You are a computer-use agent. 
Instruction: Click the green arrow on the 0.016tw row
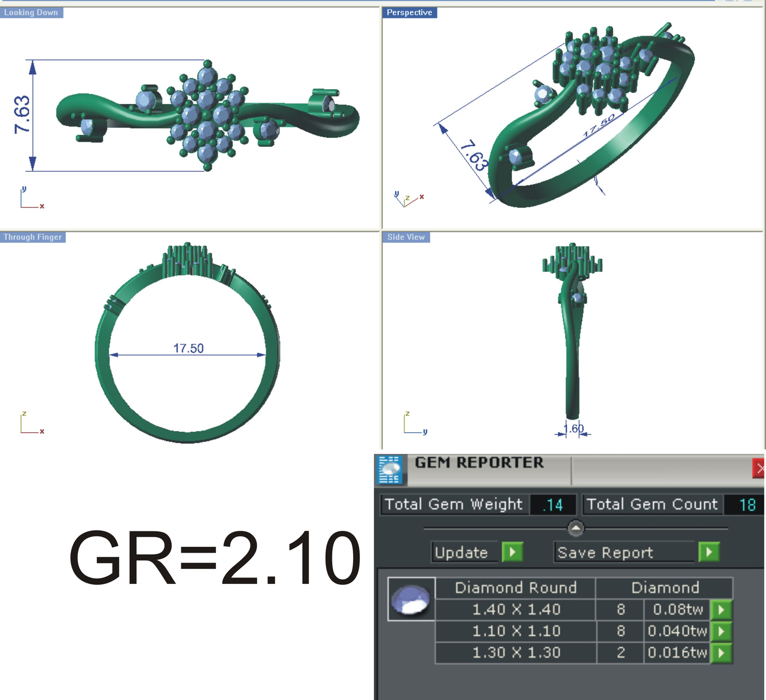pos(721,653)
